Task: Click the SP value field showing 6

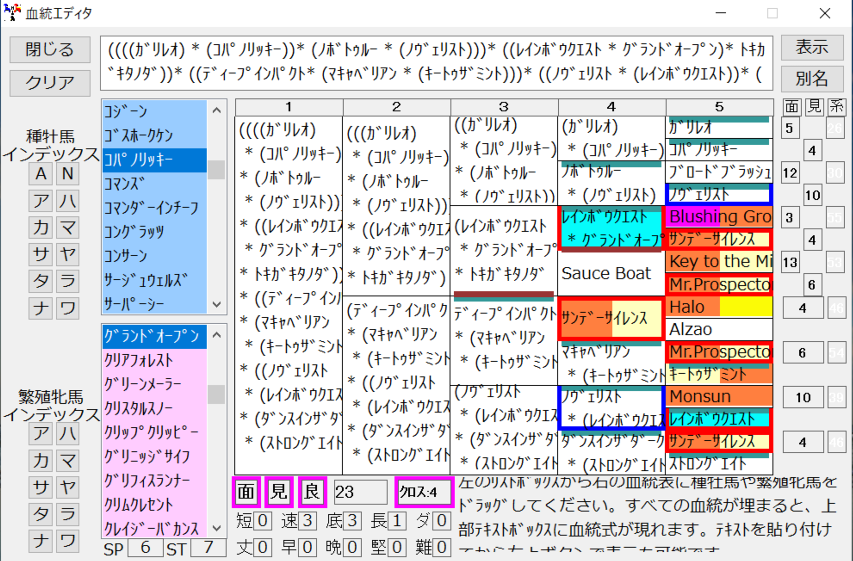Action: pos(145,547)
